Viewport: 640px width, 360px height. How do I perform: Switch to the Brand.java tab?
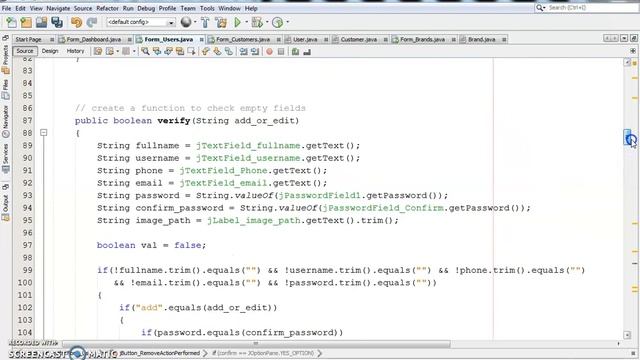482,39
